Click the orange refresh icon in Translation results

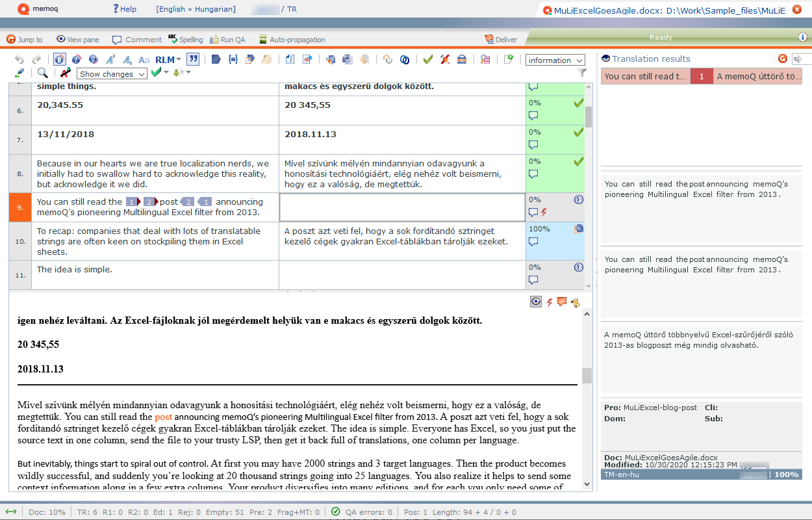coord(783,58)
